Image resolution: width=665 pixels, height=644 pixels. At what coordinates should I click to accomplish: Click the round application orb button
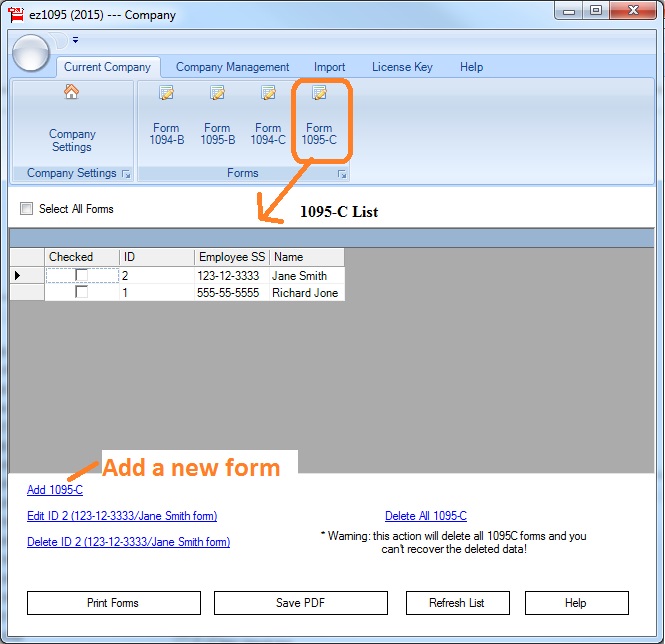32,52
